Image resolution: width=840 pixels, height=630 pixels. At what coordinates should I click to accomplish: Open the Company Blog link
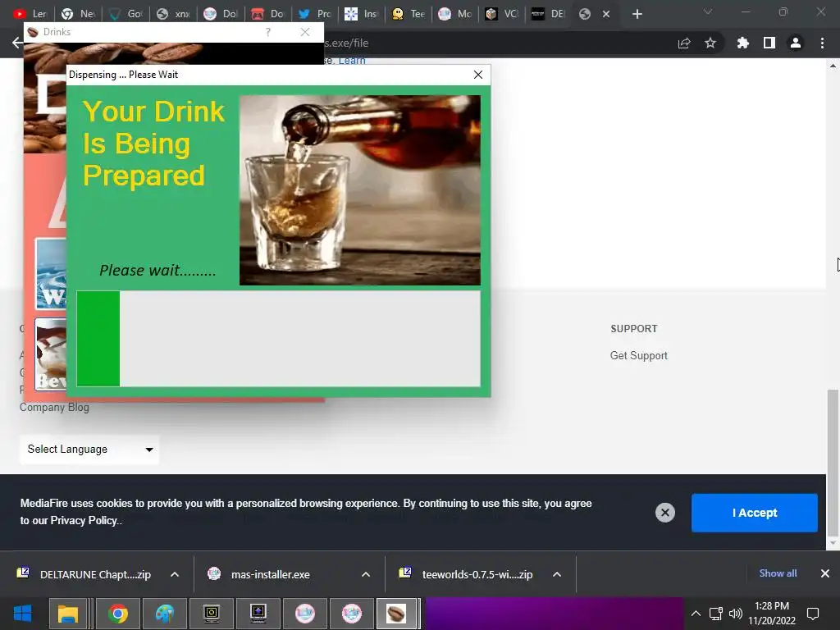55,407
